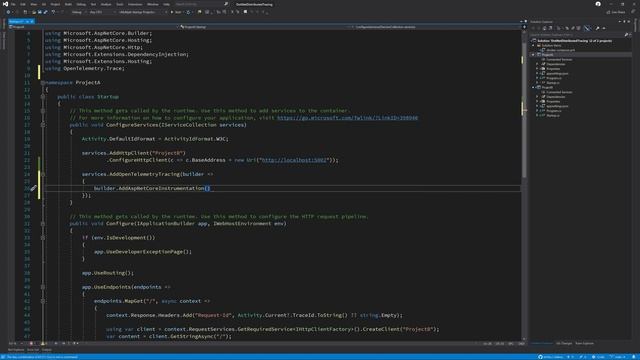The width and height of the screenshot is (640, 360).
Task: Select Startup.cs under ProjectB
Action: pos(553,116)
